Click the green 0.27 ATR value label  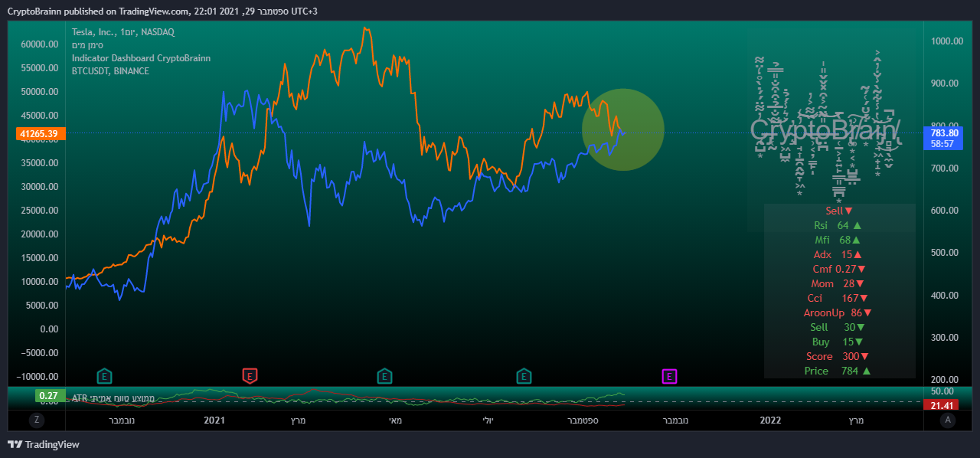tap(49, 396)
